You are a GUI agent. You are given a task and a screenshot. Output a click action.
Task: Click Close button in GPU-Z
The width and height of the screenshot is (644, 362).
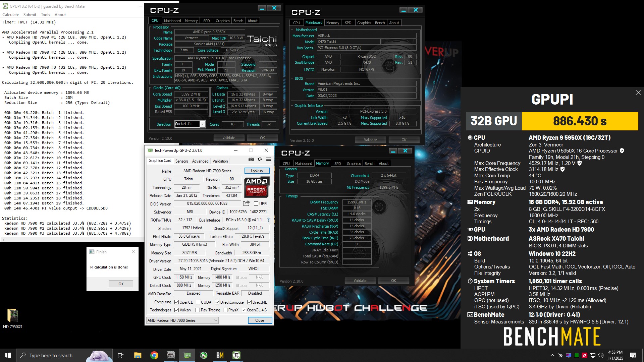(260, 320)
